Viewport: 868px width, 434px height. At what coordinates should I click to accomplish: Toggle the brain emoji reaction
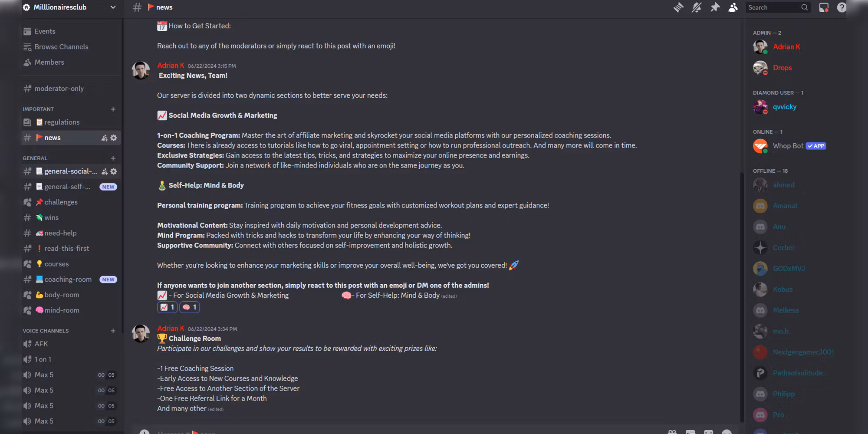coord(190,307)
